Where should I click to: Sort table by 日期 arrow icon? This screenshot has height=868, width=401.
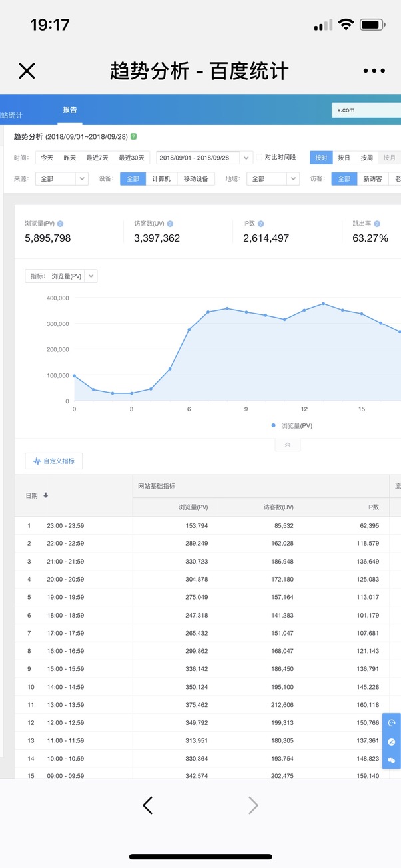pos(46,495)
